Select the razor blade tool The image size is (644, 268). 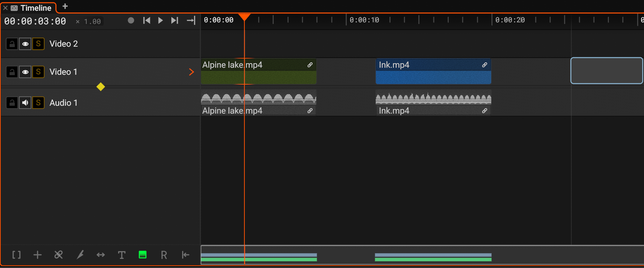[x=80, y=255]
